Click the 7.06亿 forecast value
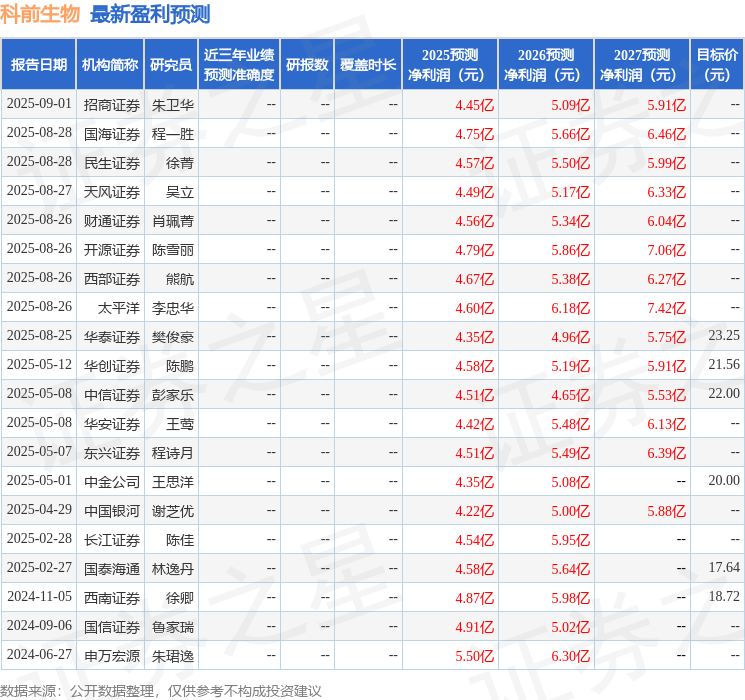Image resolution: width=745 pixels, height=700 pixels. pos(667,250)
